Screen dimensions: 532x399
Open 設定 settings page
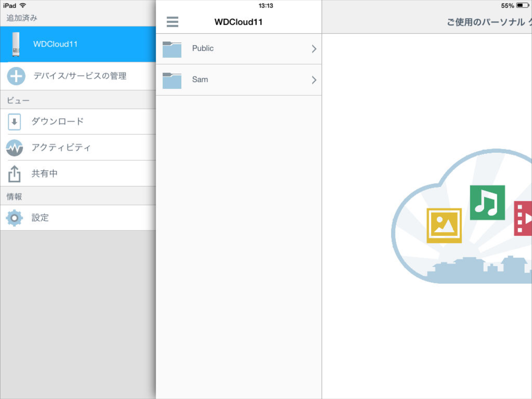[x=40, y=218]
